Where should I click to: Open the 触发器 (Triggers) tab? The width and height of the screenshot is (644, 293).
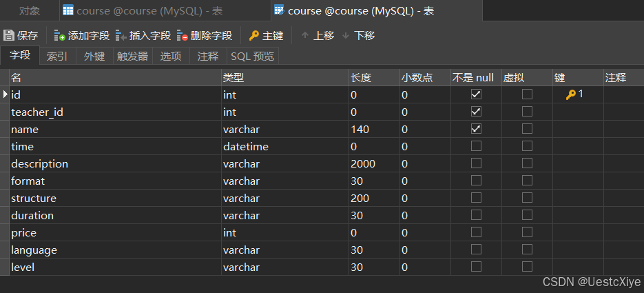[133, 57]
